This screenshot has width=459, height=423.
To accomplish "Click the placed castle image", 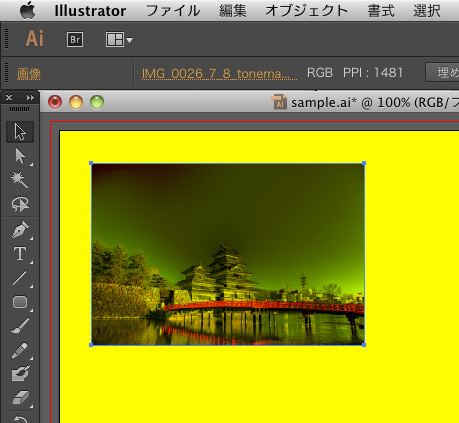I will (228, 254).
